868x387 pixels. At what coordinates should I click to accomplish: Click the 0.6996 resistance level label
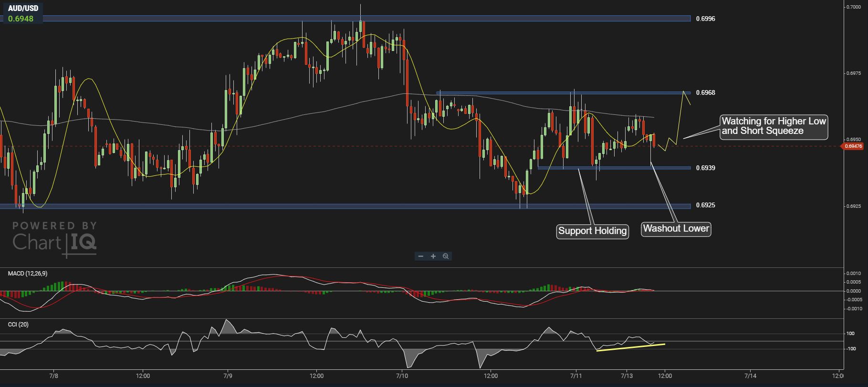pyautogui.click(x=705, y=19)
